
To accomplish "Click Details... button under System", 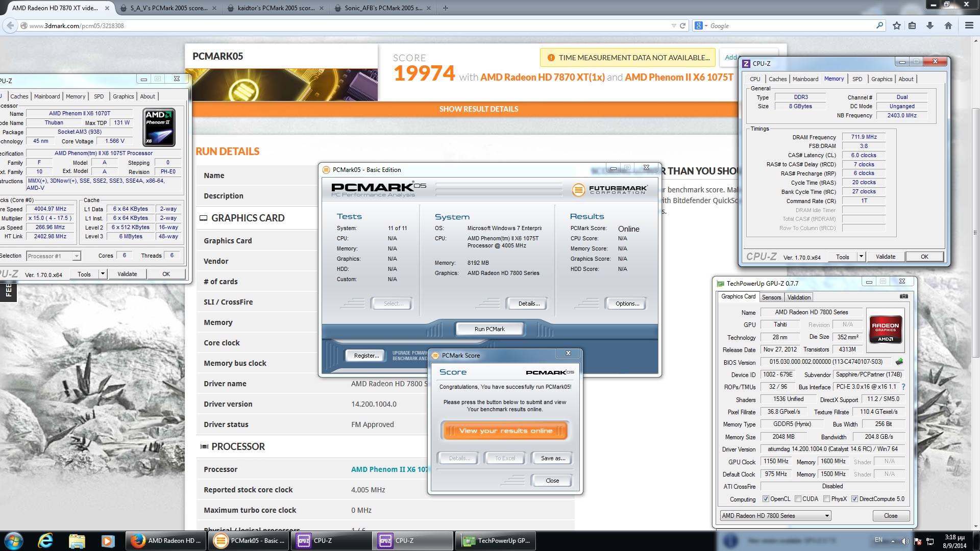I will click(528, 304).
